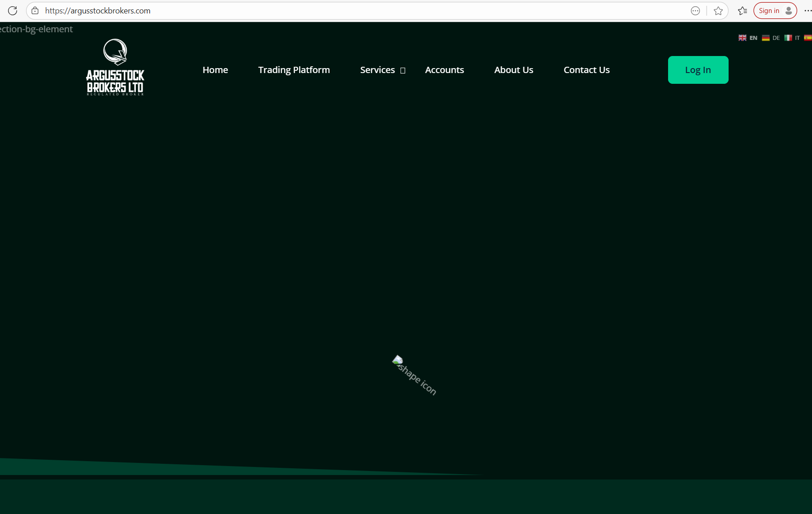This screenshot has width=812, height=514.
Task: Open the Contact Us page
Action: click(586, 70)
